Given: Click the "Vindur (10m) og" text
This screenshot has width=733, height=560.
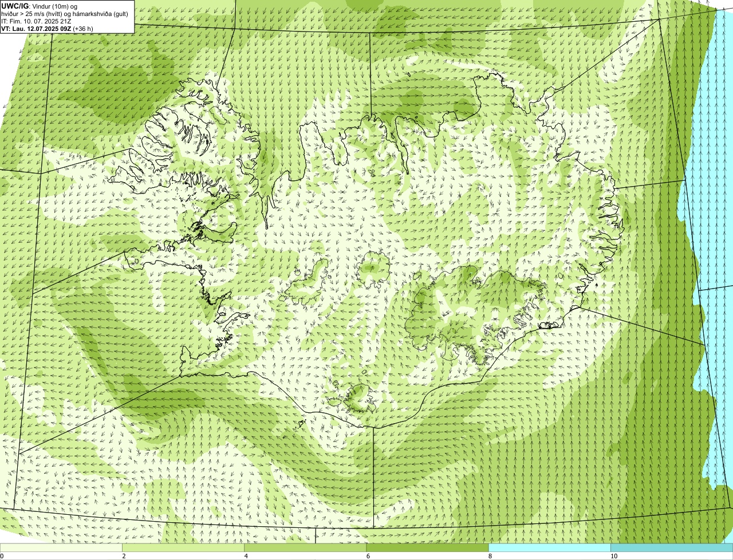Looking at the screenshot, I should pyautogui.click(x=55, y=7).
